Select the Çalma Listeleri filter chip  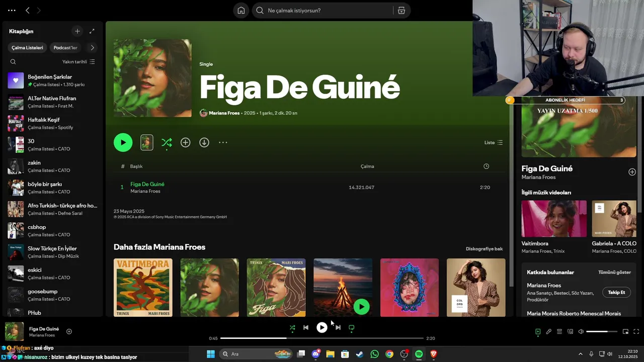[x=28, y=48]
